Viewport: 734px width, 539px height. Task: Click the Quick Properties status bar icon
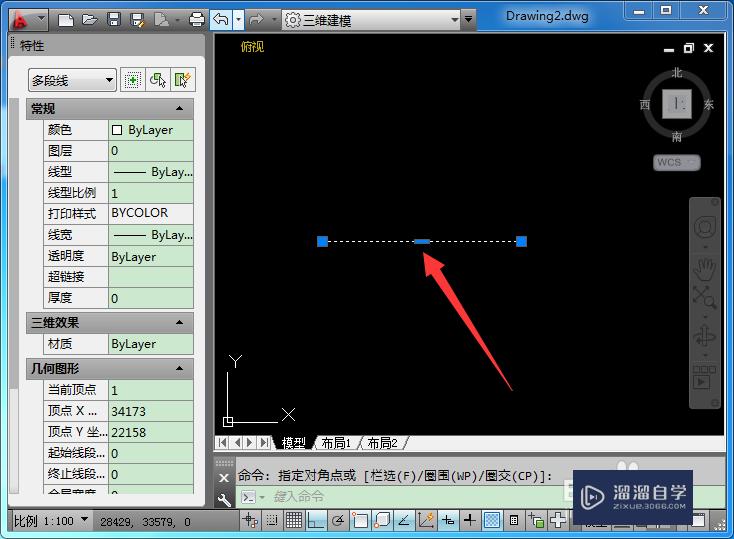coord(514,520)
